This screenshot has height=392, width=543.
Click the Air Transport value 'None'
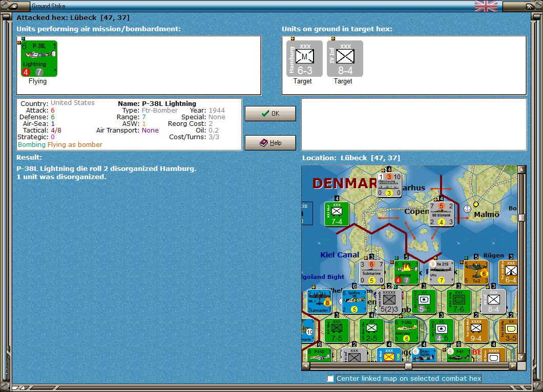tap(150, 130)
